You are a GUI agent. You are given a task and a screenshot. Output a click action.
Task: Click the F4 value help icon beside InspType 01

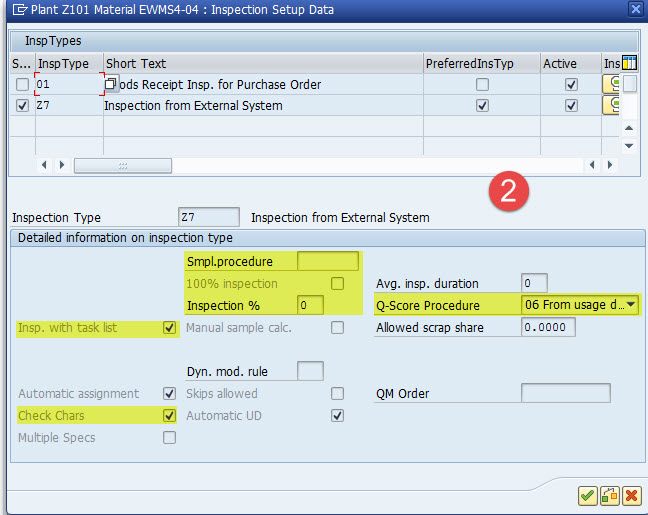tap(111, 84)
